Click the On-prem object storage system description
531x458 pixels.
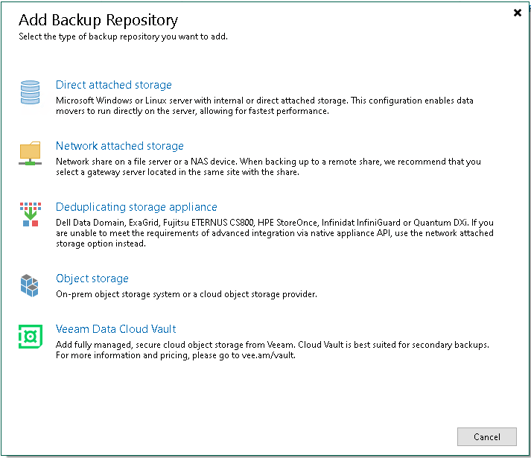[x=186, y=294]
